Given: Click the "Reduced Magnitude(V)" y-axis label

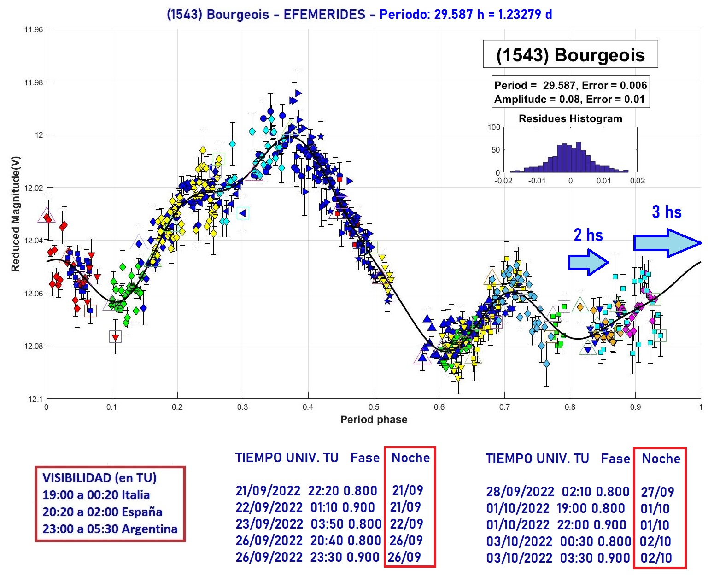Looking at the screenshot, I should click(x=16, y=214).
